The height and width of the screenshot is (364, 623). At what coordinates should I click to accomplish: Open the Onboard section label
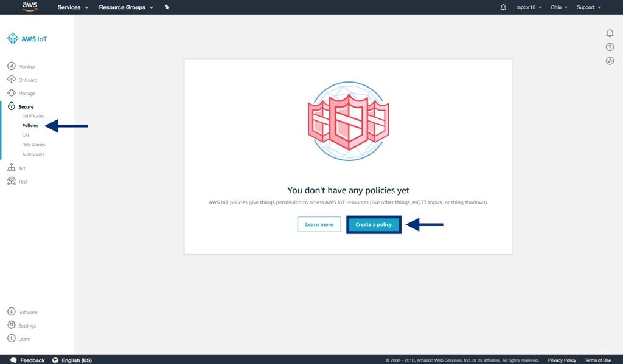tap(28, 80)
